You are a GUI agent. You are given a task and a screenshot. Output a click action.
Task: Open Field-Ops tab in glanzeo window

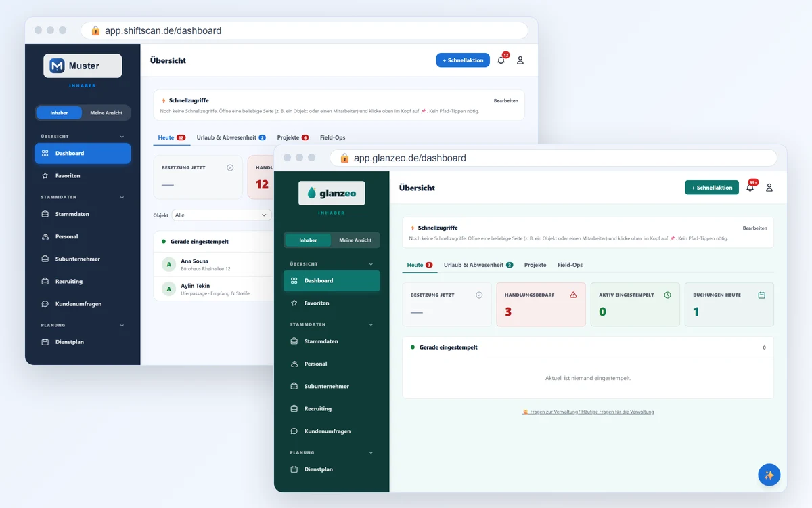(570, 265)
